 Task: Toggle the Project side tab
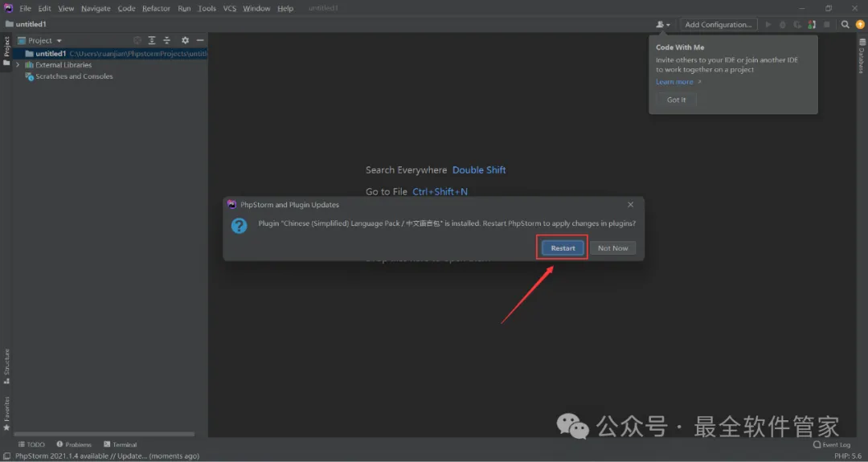click(x=6, y=51)
